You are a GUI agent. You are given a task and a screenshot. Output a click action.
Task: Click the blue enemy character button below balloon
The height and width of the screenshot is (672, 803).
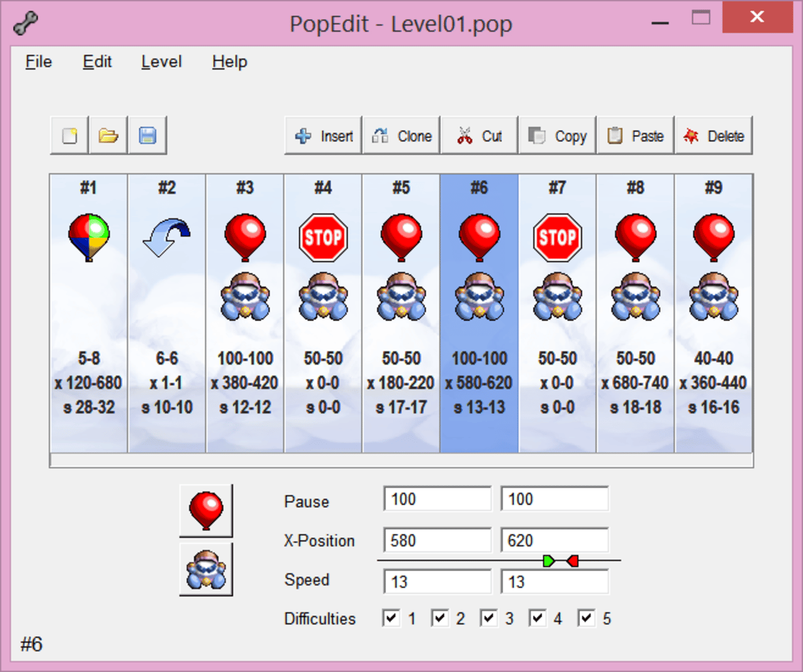(x=206, y=569)
